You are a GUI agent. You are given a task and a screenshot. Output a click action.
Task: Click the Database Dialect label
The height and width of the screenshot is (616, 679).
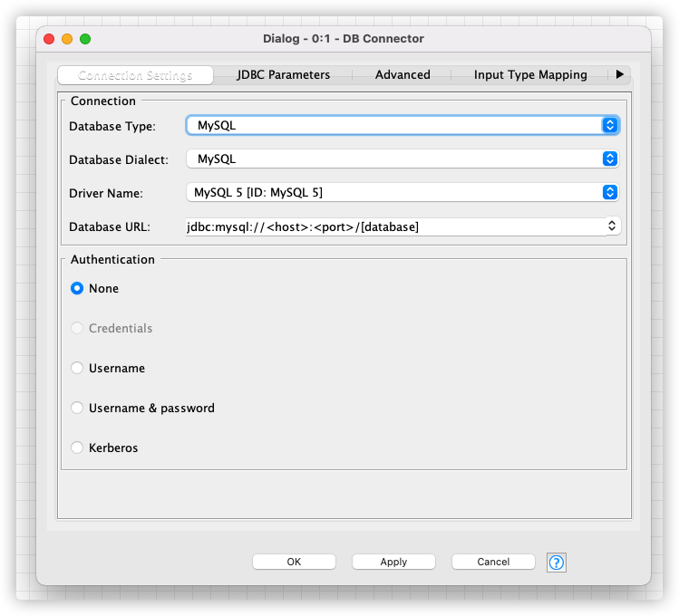(119, 159)
